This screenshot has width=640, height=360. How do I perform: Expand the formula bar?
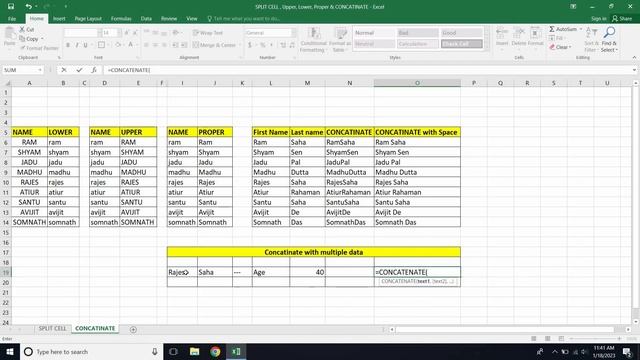point(634,70)
